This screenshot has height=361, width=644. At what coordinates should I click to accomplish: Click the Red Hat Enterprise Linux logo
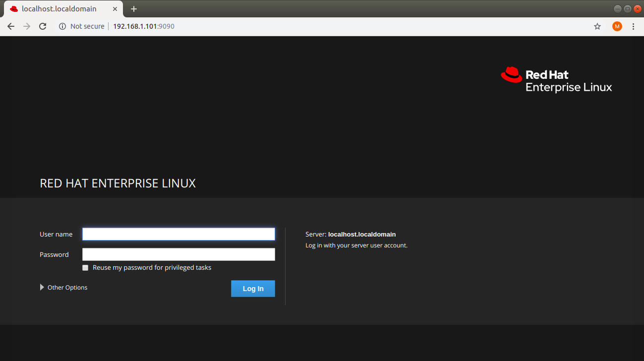point(556,79)
